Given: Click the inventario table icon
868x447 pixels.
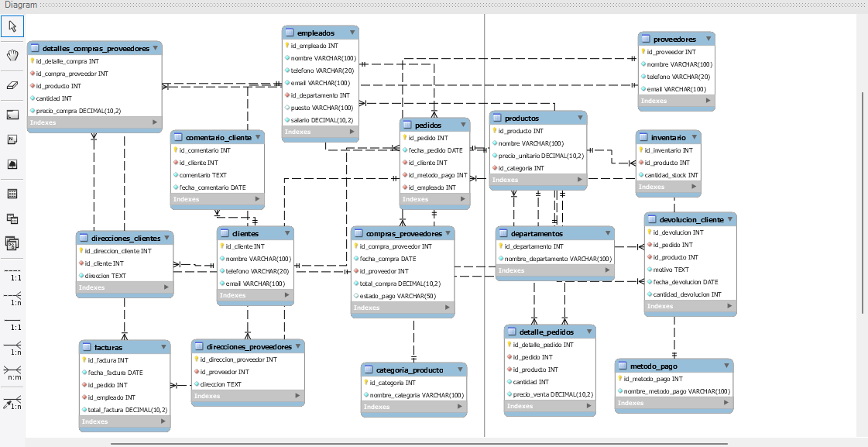Looking at the screenshot, I should click(x=643, y=137).
